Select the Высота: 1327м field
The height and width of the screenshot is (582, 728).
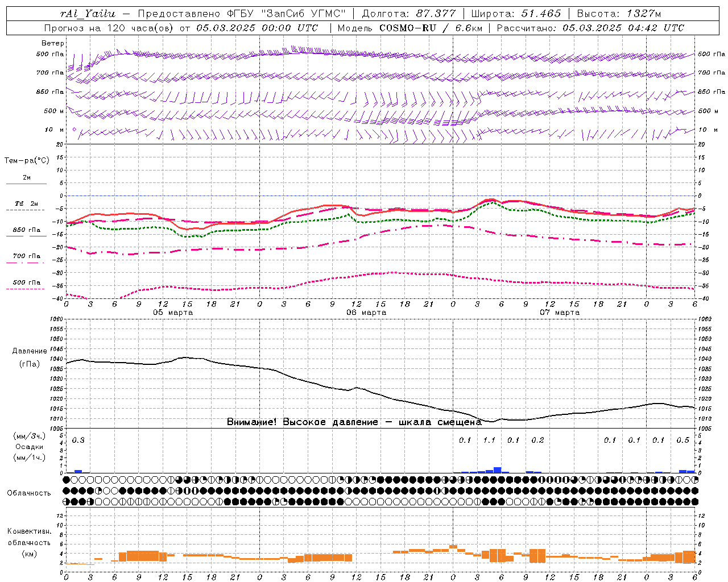[619, 14]
